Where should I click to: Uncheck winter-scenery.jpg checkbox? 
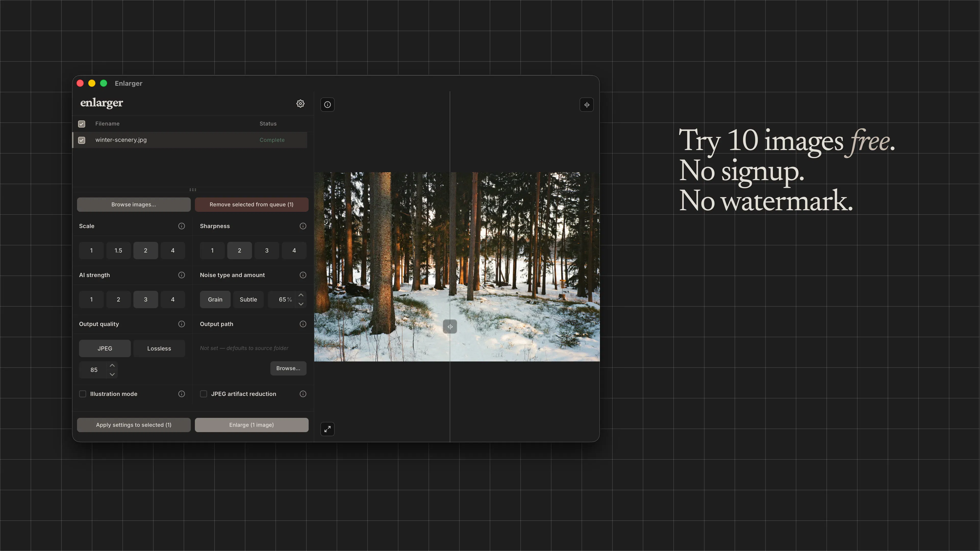(81, 140)
